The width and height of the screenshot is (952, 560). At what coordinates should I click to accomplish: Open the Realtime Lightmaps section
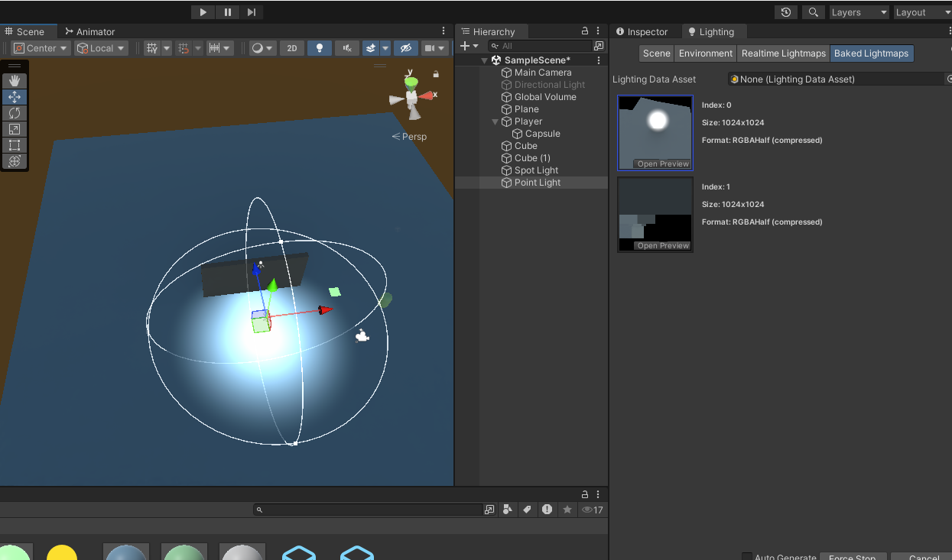pos(784,53)
